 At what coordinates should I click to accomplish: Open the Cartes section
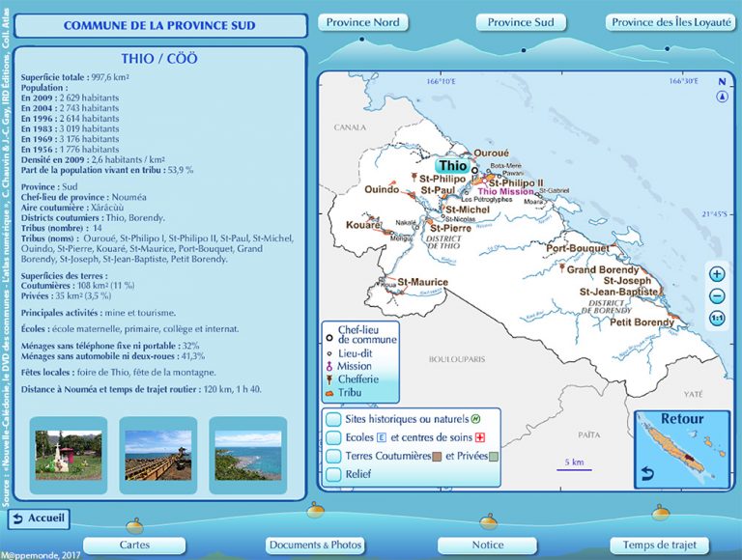click(134, 546)
